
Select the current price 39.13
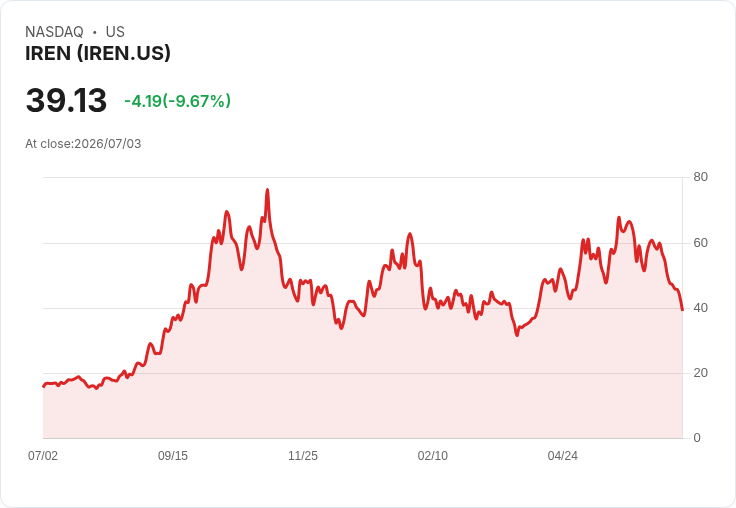point(66,100)
